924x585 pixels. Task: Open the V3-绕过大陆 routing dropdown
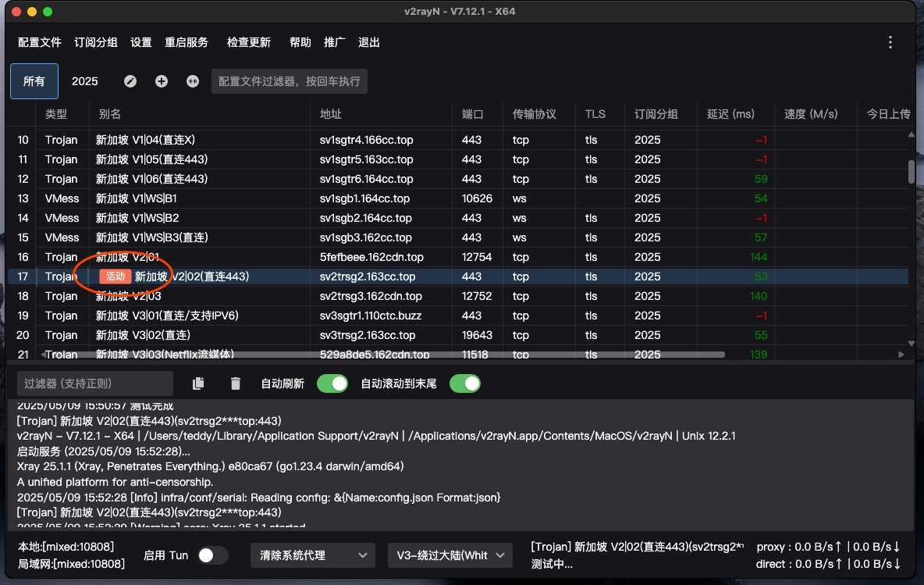[450, 555]
